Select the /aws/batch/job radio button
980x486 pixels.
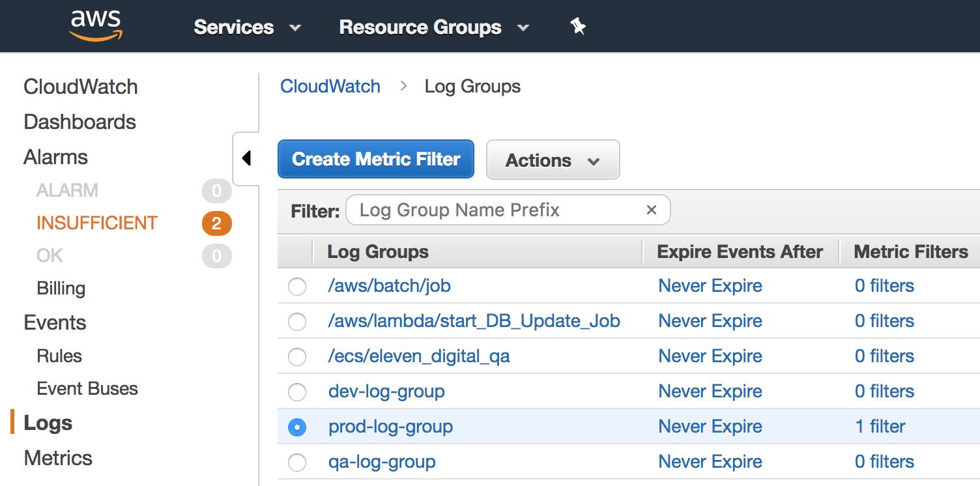[x=297, y=287]
